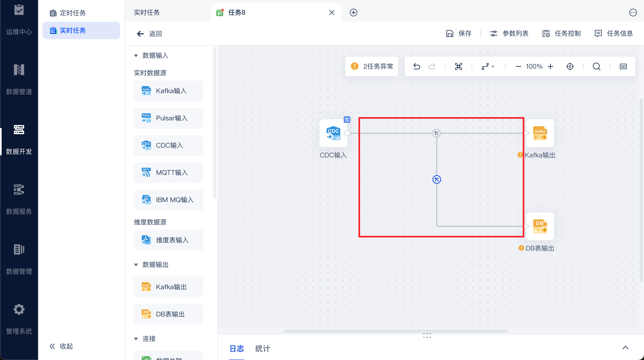Open the connection line style dropdown
644x360 pixels.
coord(488,66)
